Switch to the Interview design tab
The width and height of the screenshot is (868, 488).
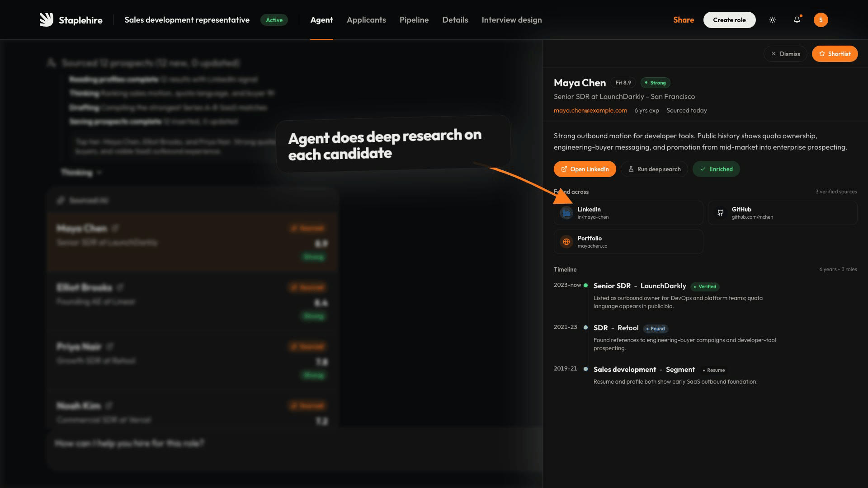pos(511,20)
